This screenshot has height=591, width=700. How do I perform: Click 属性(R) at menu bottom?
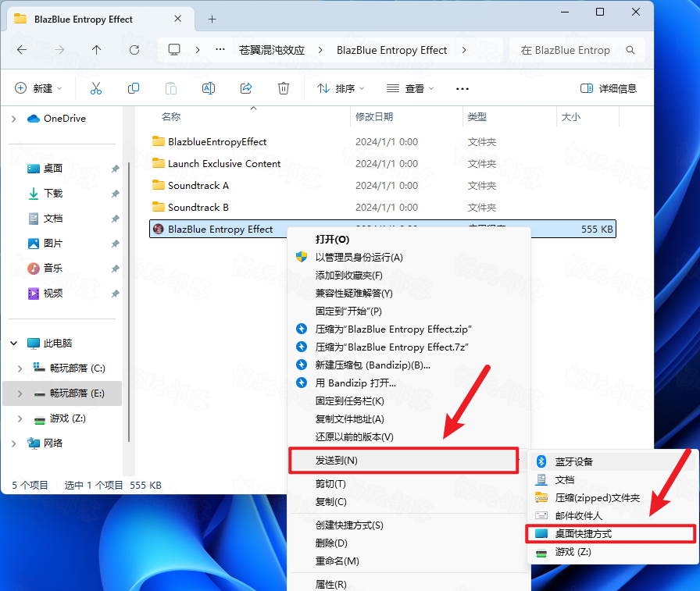[330, 584]
